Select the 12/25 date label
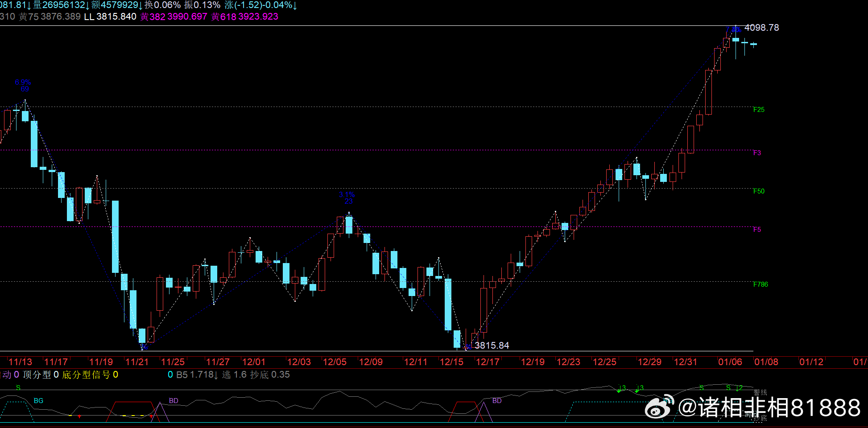The width and height of the screenshot is (868, 428). [605, 362]
